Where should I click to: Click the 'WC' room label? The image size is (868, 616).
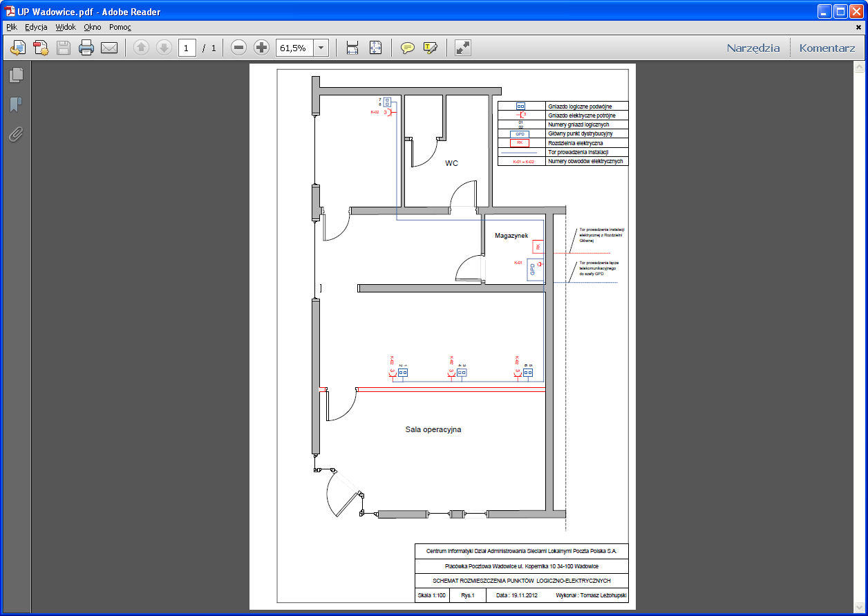[451, 163]
